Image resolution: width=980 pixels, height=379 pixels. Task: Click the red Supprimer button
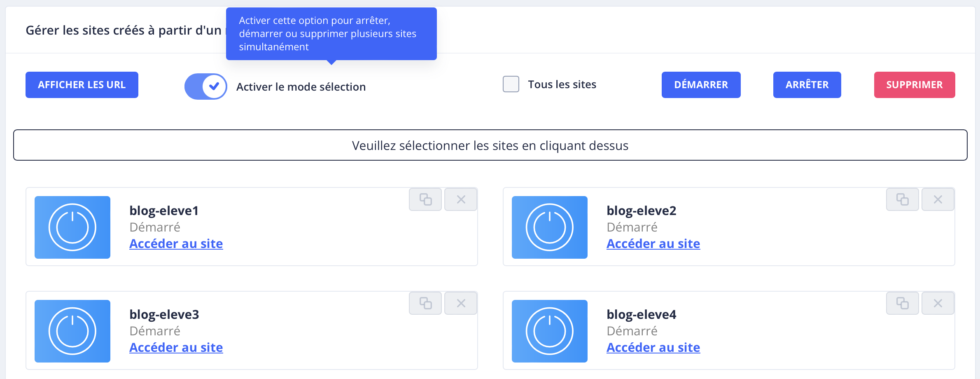pos(914,85)
